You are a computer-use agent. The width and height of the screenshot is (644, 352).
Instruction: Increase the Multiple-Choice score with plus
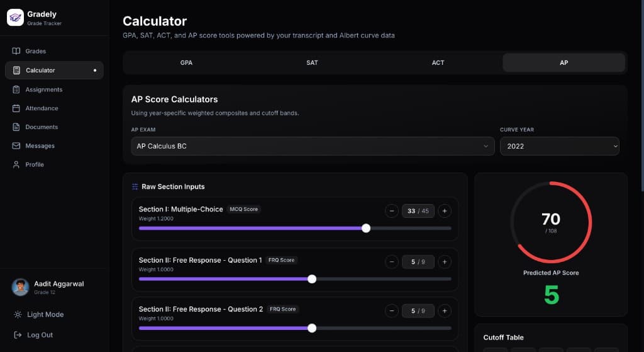pos(445,211)
